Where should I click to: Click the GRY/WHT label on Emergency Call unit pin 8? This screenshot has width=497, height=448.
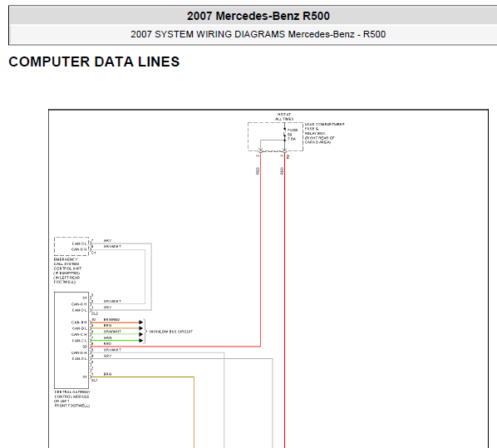[x=112, y=246]
